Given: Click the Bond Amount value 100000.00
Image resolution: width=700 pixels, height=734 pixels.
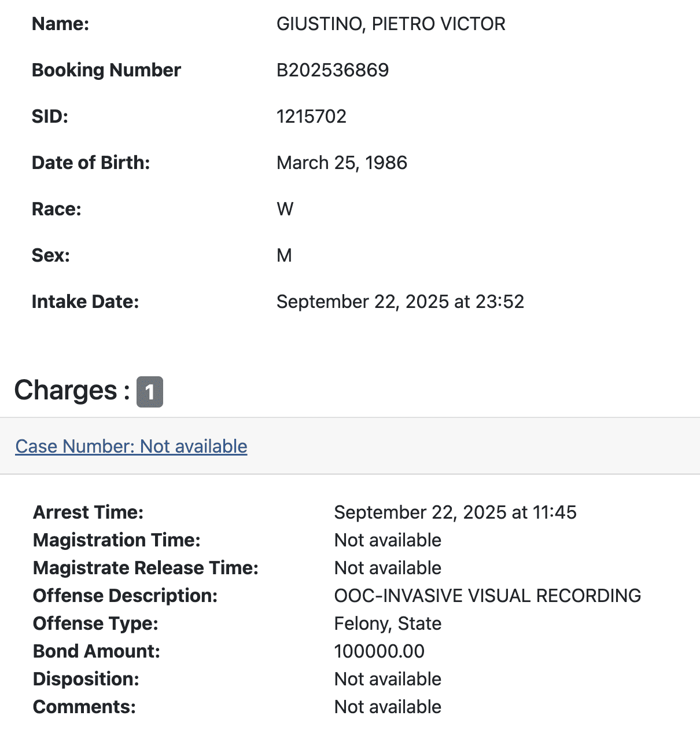Looking at the screenshot, I should click(x=379, y=651).
